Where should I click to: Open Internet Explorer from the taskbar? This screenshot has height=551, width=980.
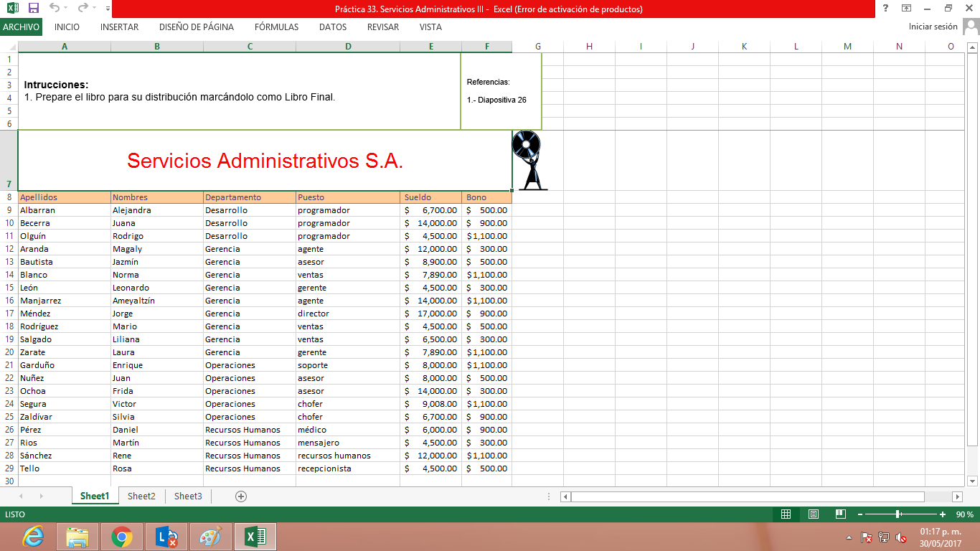coord(33,537)
